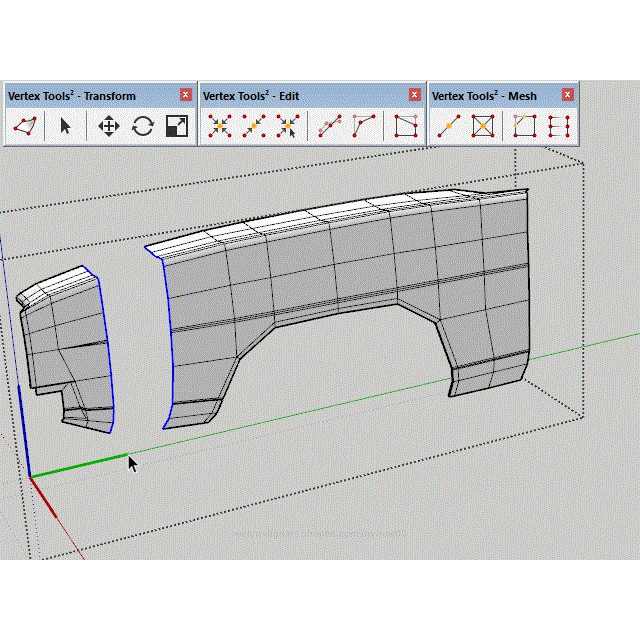Click the diagonal edge icon in Mesh toolbar

pos(449,126)
